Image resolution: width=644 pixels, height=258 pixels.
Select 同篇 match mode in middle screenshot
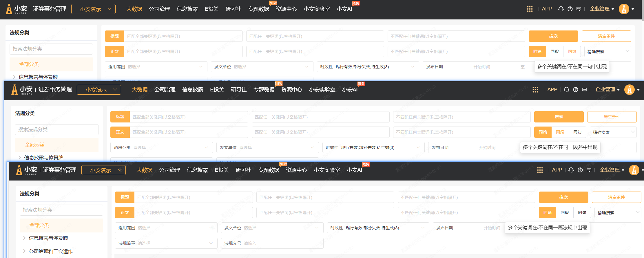[x=543, y=132]
